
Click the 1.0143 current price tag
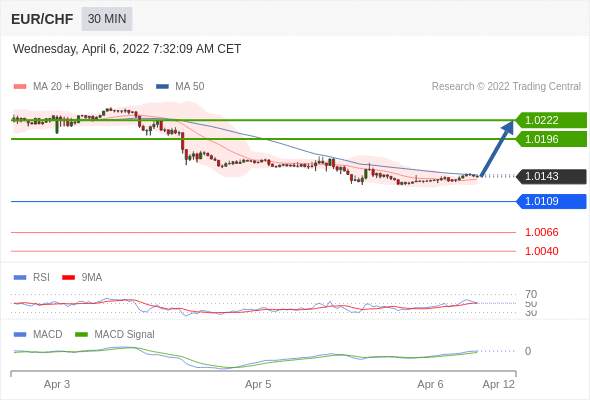pyautogui.click(x=552, y=176)
